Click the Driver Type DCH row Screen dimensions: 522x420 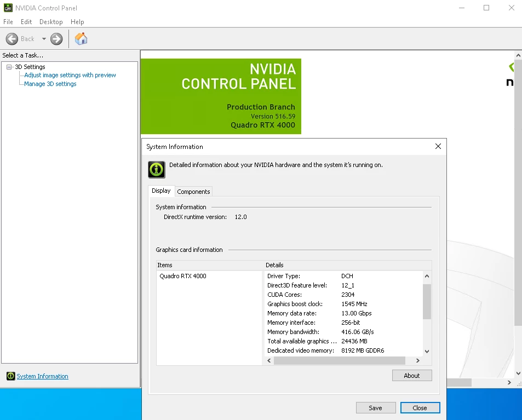click(343, 276)
